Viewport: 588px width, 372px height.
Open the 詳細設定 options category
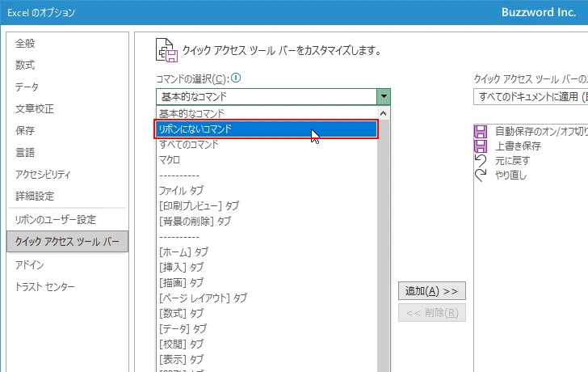point(68,196)
